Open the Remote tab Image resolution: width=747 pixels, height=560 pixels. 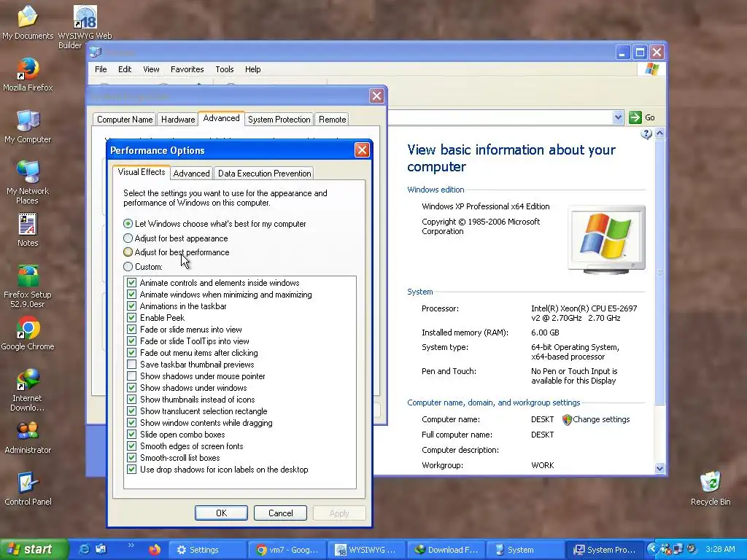click(x=333, y=120)
